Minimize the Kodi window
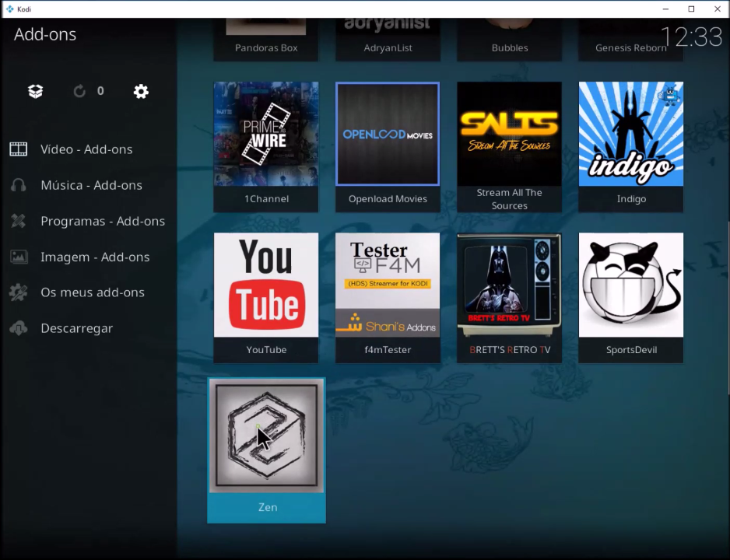Screen dimensions: 730x560 click(x=665, y=9)
